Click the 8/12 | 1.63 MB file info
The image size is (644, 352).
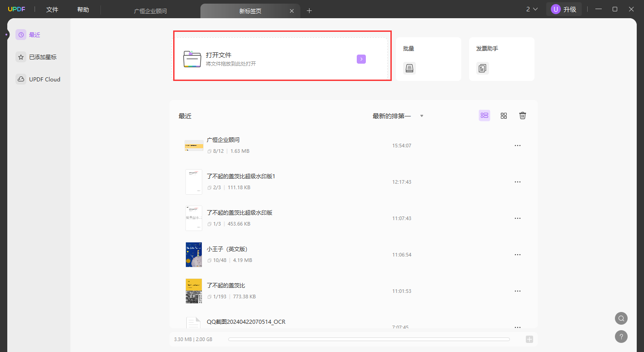pyautogui.click(x=228, y=151)
